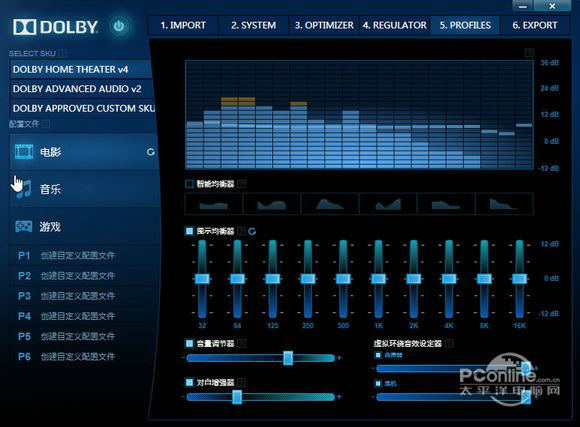Click the 250 Hz equalizer slider handle
This screenshot has height=427, width=580.
pos(308,279)
